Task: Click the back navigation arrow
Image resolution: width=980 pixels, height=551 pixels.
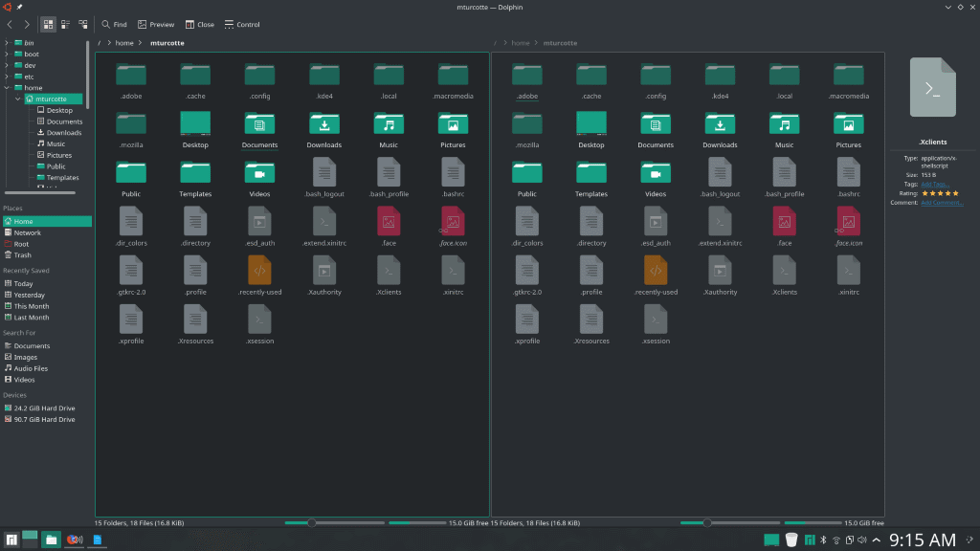Action: [x=10, y=24]
